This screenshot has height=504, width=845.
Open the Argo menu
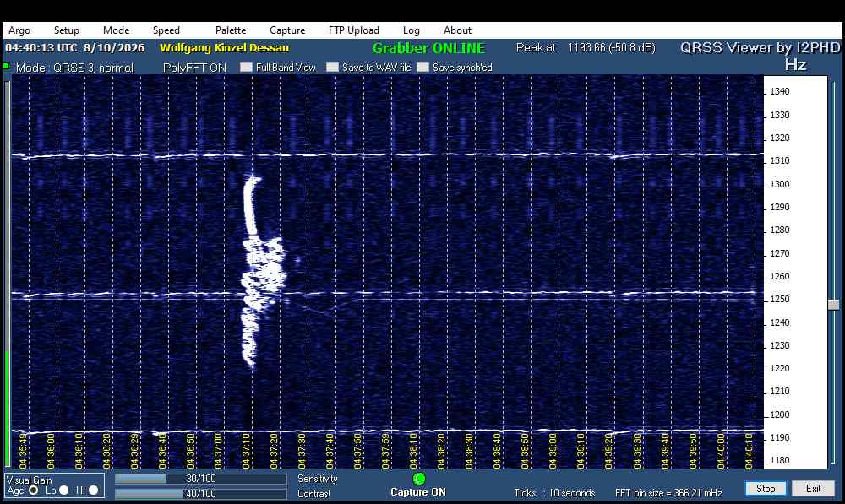[19, 30]
